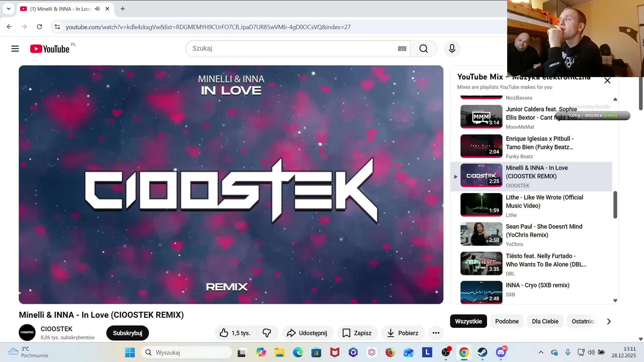Click the main video player
Viewport: 644px width, 362px height.
point(231,185)
